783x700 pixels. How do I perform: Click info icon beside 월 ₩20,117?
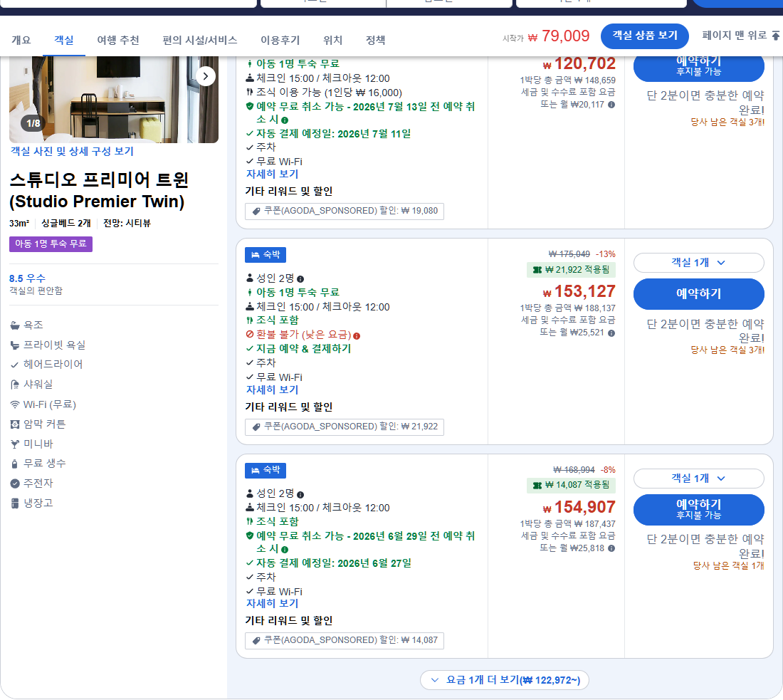[x=611, y=105]
